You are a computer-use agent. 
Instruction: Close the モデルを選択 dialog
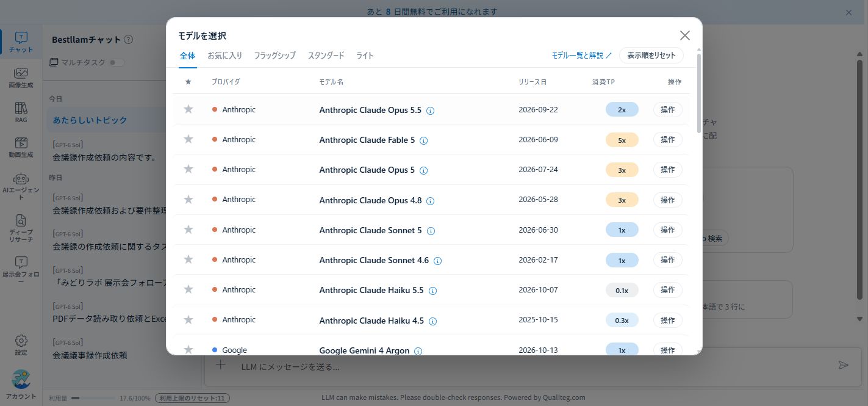685,35
